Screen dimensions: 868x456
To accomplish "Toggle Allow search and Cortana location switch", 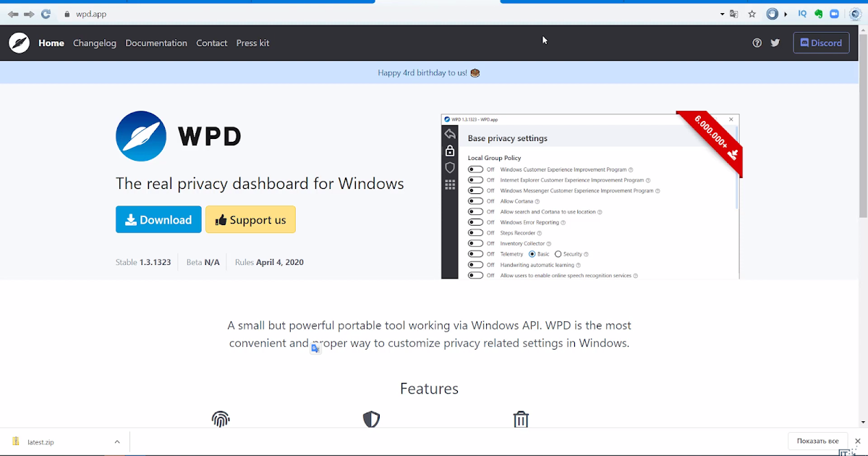I will click(x=475, y=212).
